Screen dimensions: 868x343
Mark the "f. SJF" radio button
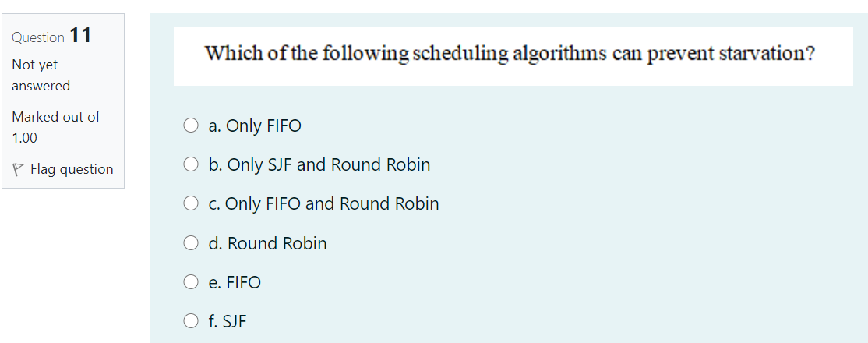(x=191, y=321)
